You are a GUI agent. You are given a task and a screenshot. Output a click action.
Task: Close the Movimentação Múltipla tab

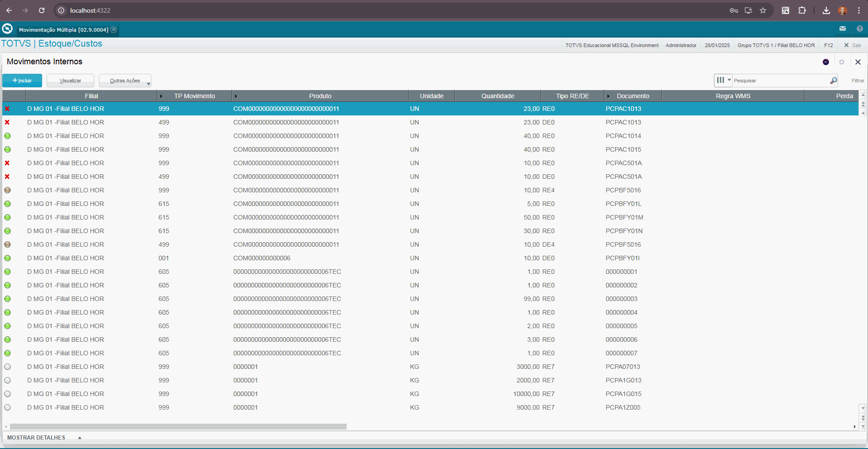coord(114,30)
